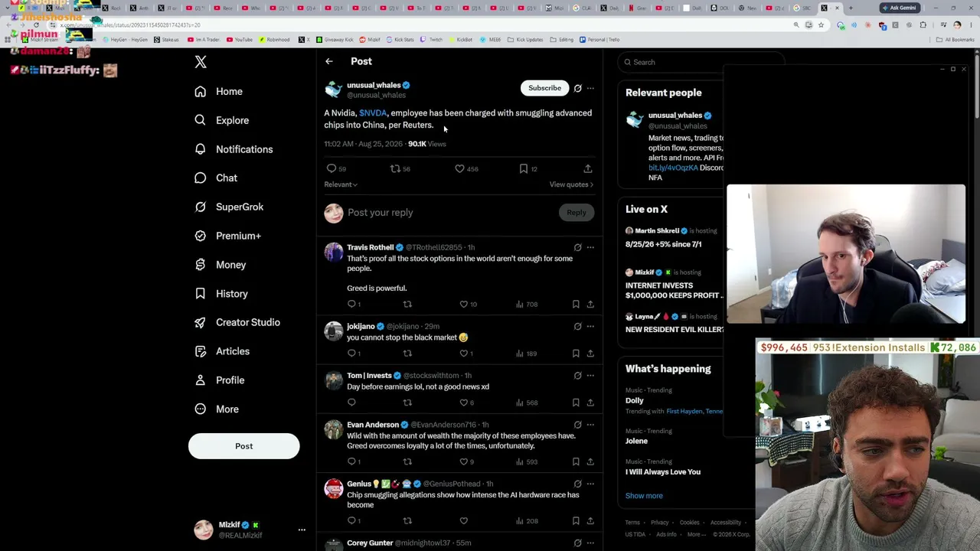
Task: Go back using the arrow beside Post
Action: tap(329, 61)
